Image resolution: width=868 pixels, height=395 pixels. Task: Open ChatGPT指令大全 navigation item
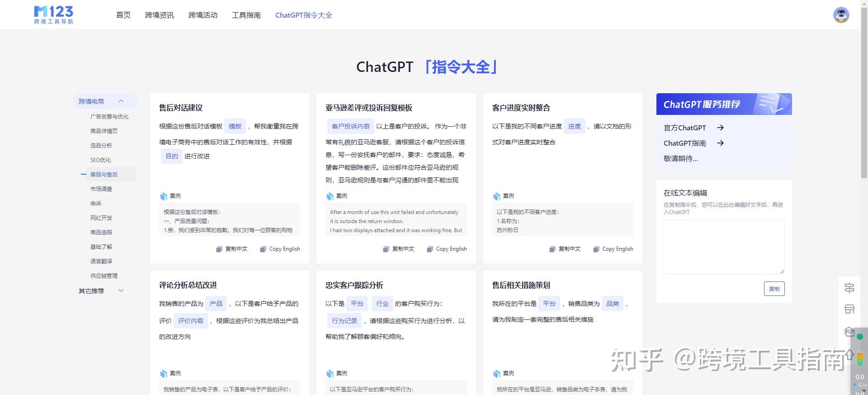(x=304, y=15)
